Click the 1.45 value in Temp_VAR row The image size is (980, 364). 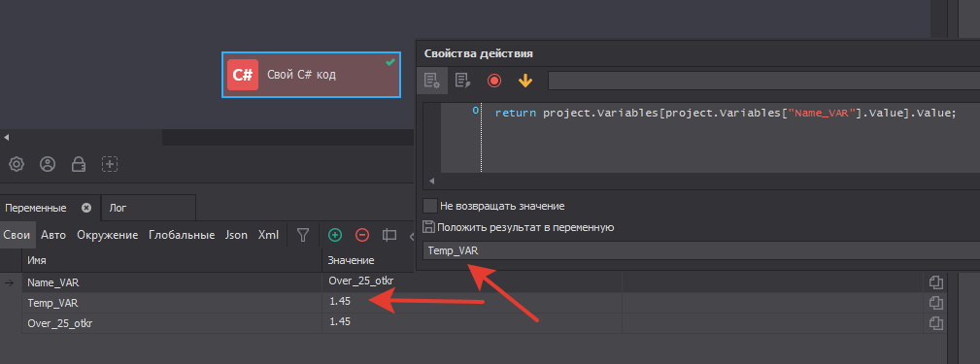click(x=339, y=301)
